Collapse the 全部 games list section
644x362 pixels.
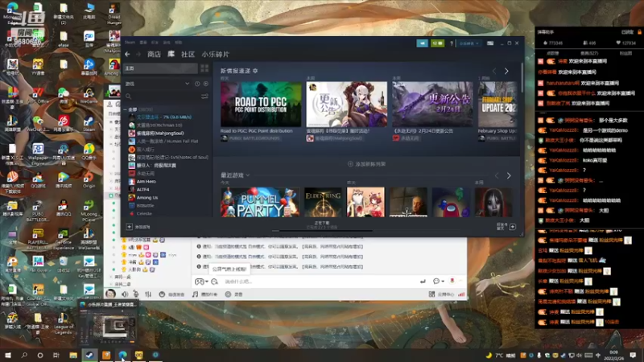(126, 109)
